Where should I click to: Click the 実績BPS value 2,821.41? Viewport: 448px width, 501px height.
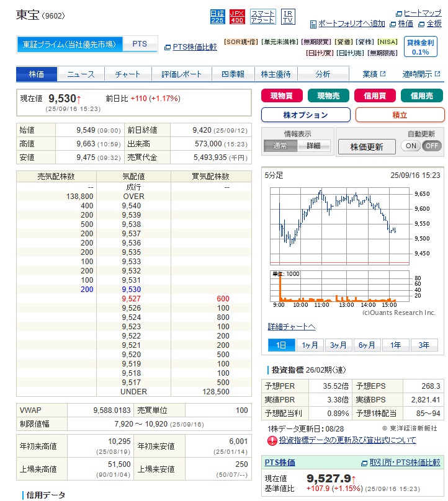426,400
